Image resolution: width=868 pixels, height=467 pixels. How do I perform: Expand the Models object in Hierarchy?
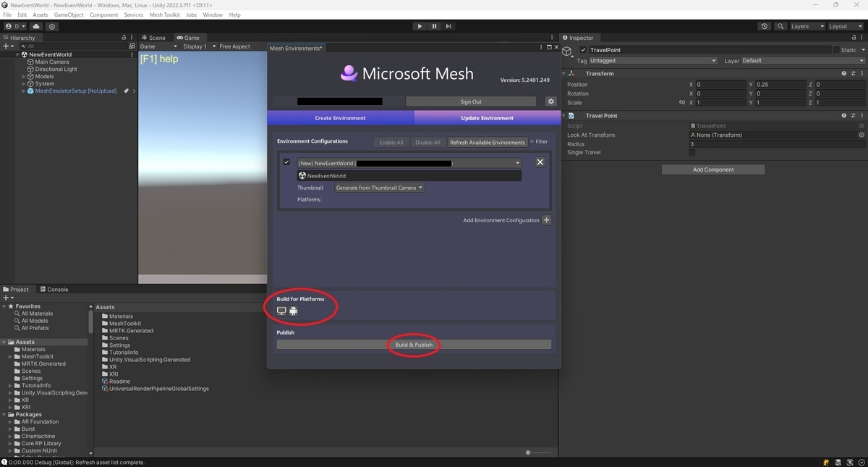(24, 76)
